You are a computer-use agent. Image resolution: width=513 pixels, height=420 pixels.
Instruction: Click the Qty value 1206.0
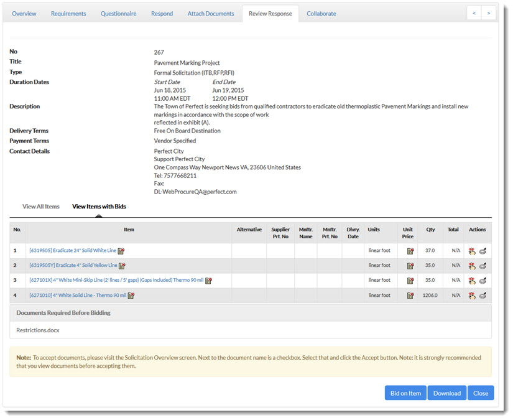pos(430,296)
